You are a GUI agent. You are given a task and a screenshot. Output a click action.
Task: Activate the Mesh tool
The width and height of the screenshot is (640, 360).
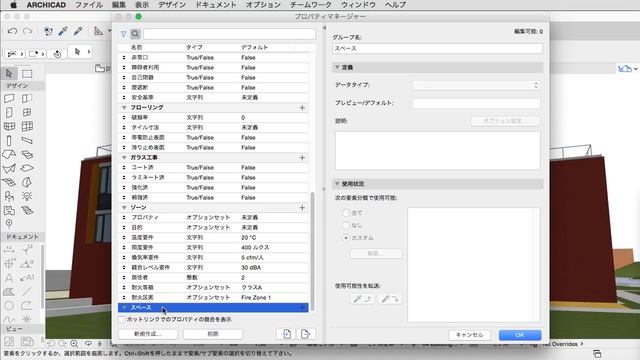click(27, 211)
